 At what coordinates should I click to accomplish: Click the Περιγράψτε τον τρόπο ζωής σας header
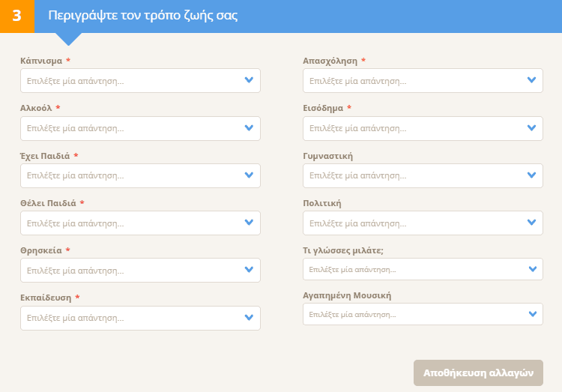(142, 16)
